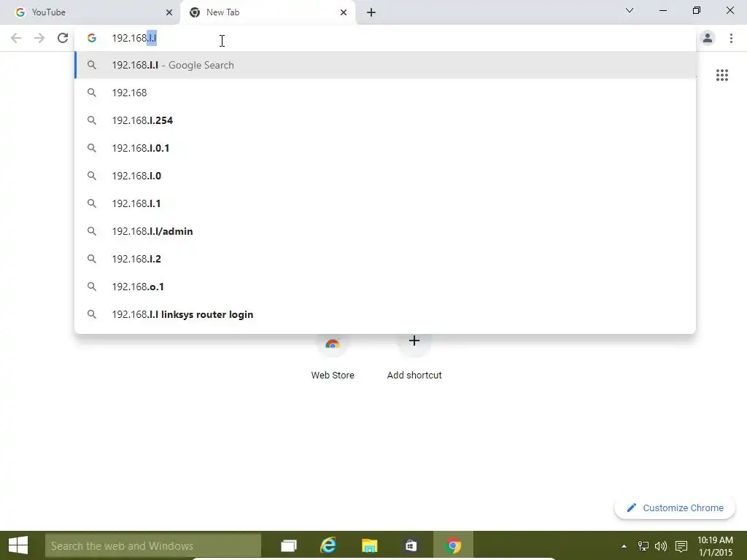Open Task View on the taskbar
Viewport: 747px width, 560px height.
click(x=289, y=545)
